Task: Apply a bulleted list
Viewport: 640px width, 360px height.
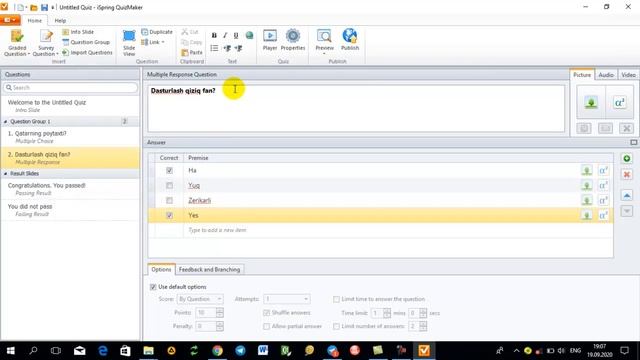Action: point(214,48)
